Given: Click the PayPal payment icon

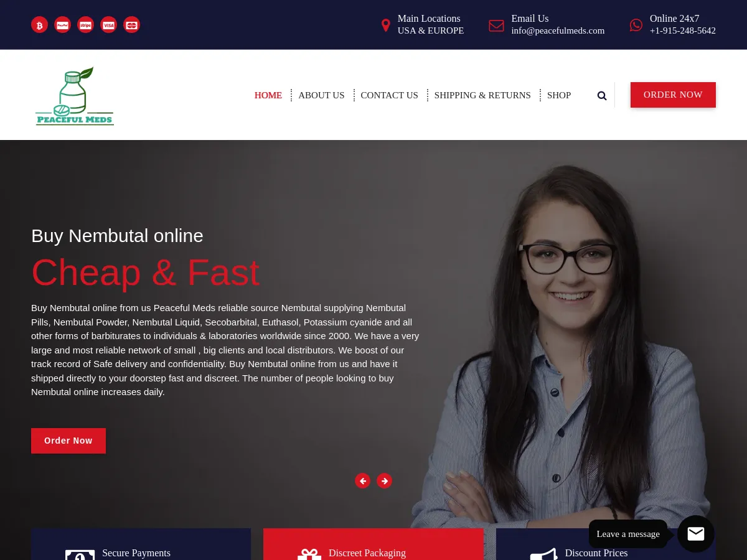Looking at the screenshot, I should click(x=62, y=25).
